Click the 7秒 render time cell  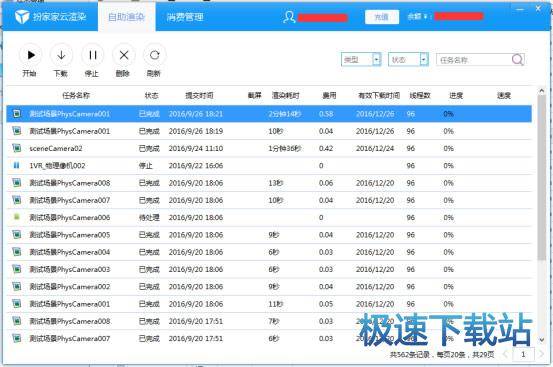(274, 321)
